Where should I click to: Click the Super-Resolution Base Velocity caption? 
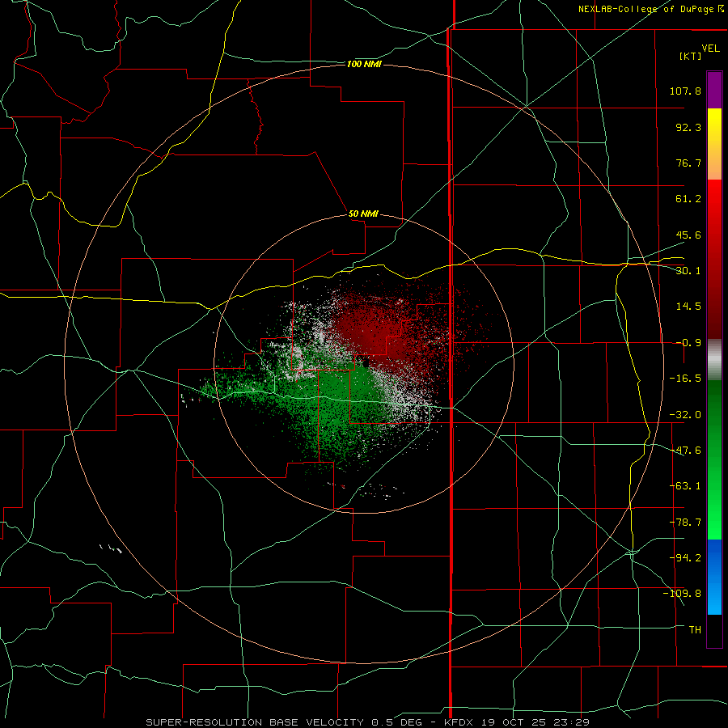(x=367, y=722)
